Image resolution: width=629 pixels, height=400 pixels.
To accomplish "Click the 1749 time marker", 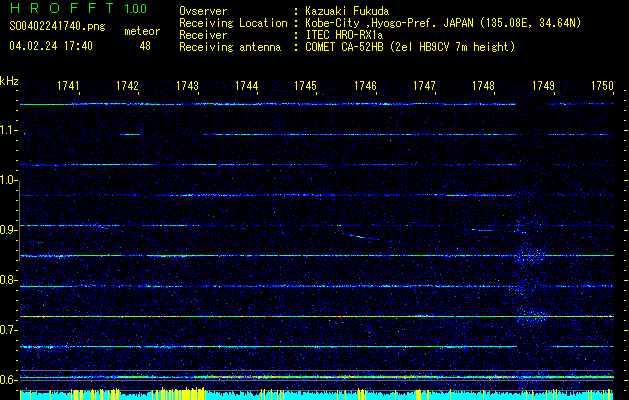I will coord(543,86).
